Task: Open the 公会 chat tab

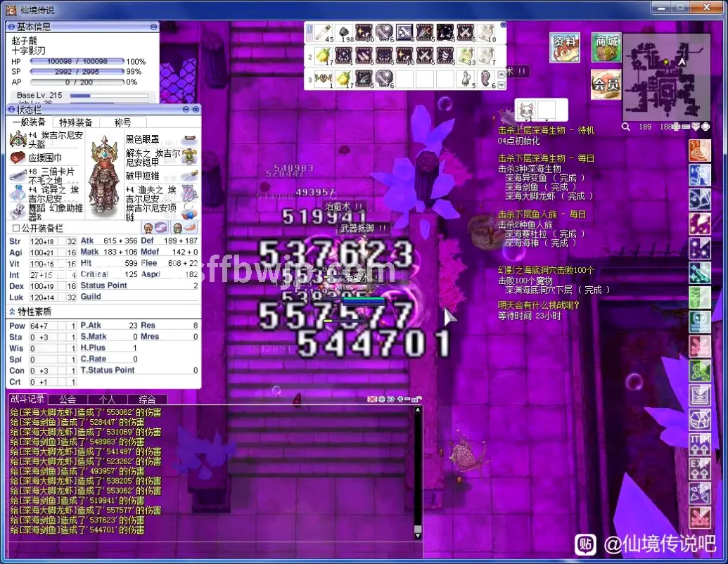Action: click(67, 398)
